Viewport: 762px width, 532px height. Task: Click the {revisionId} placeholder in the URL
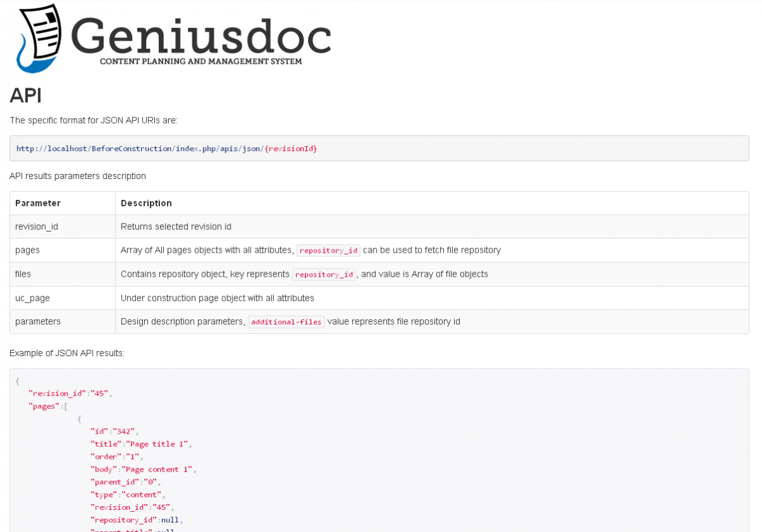point(291,149)
